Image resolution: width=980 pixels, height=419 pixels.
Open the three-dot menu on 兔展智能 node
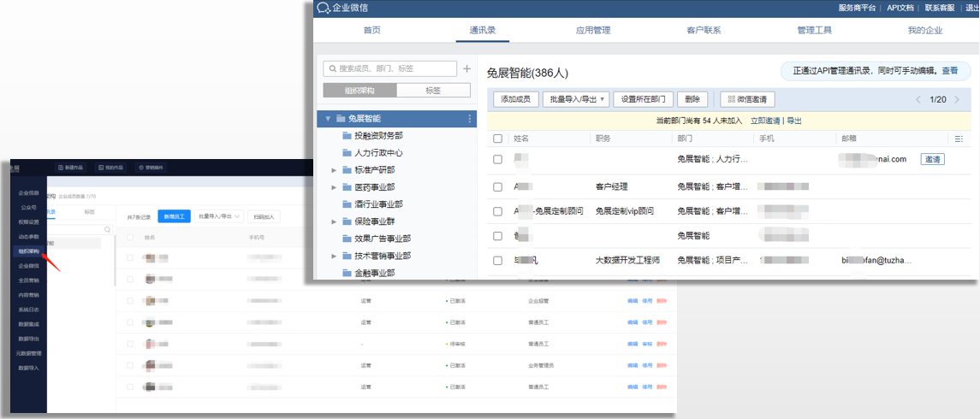click(x=470, y=119)
